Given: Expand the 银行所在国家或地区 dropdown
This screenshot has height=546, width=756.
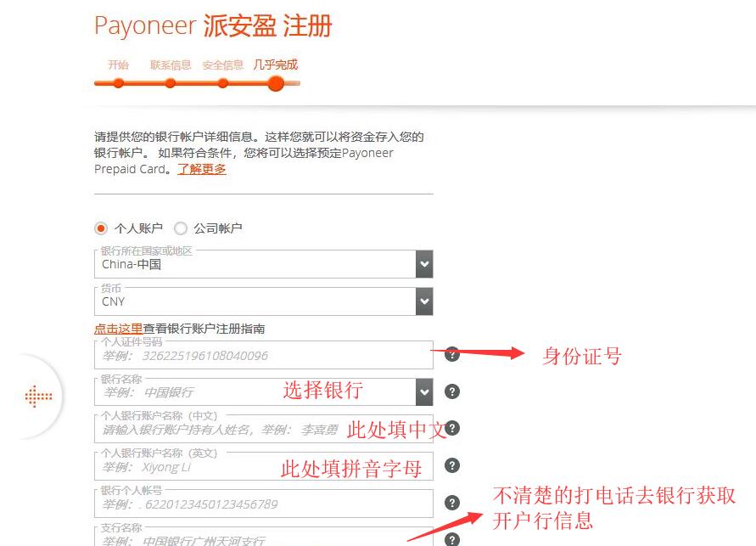Looking at the screenshot, I should click(x=424, y=264).
